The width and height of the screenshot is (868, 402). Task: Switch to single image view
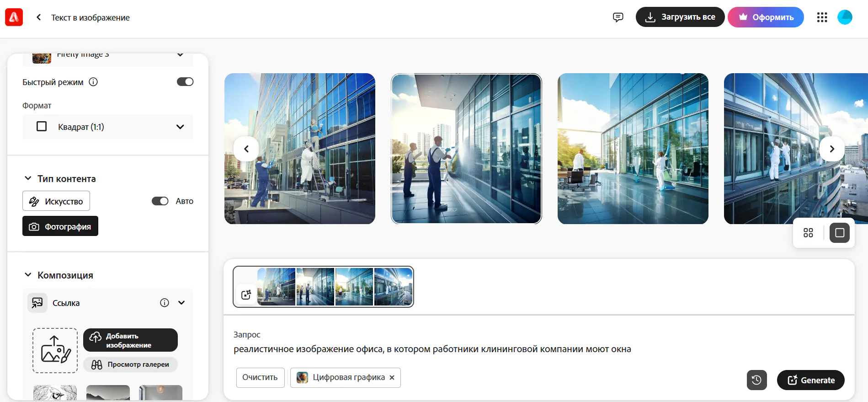coord(840,233)
